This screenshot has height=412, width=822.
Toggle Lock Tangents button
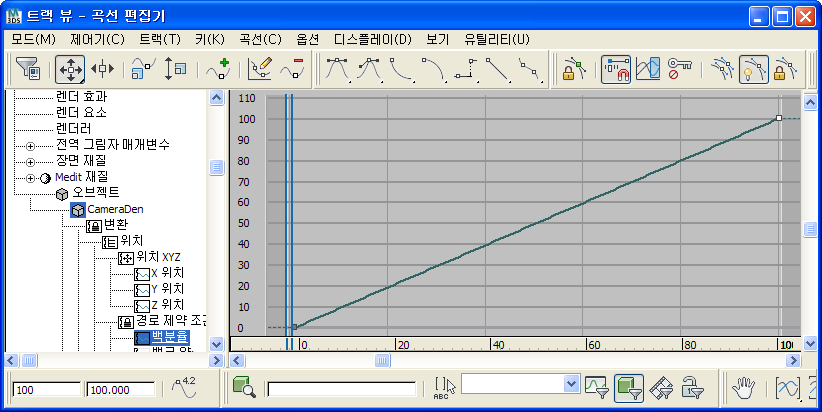coord(785,69)
